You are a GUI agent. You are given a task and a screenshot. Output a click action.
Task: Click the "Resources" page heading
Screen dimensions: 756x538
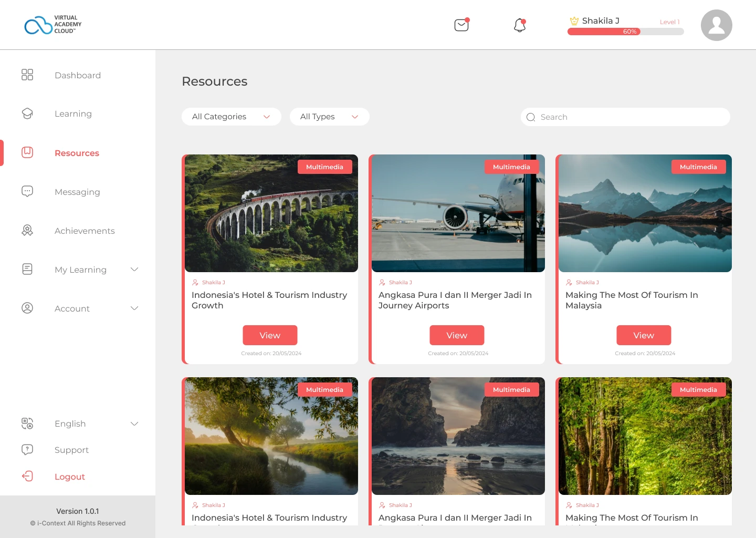click(x=215, y=81)
